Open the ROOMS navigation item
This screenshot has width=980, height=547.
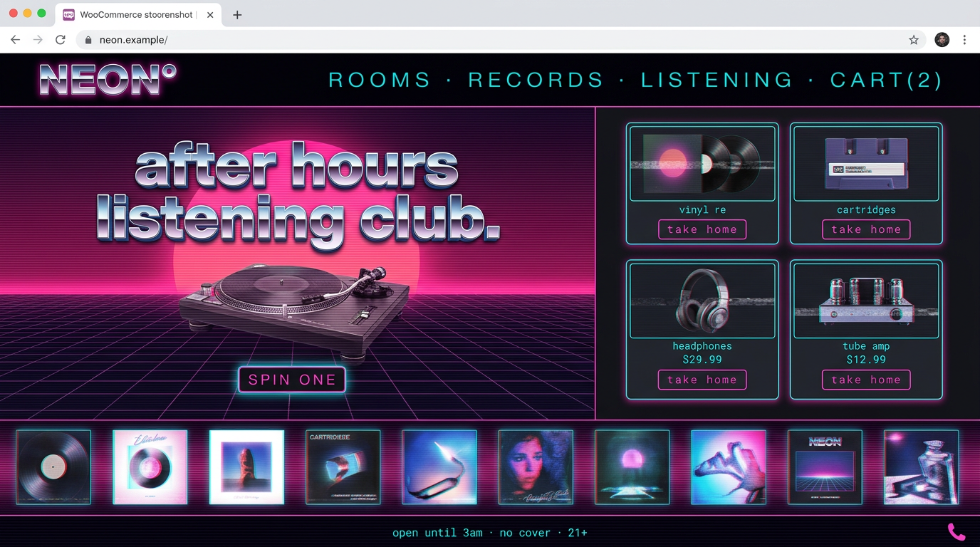point(380,80)
